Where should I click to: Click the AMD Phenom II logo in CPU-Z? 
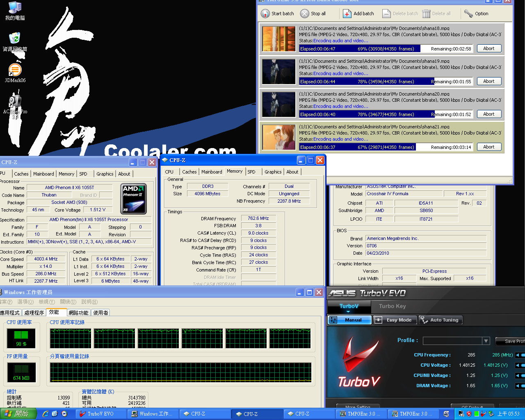[x=134, y=199]
